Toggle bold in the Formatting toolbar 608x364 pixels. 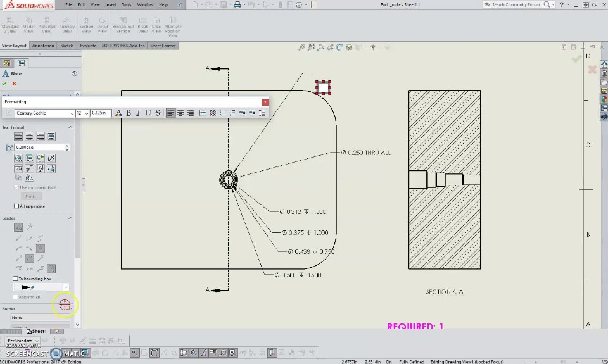[x=129, y=113]
